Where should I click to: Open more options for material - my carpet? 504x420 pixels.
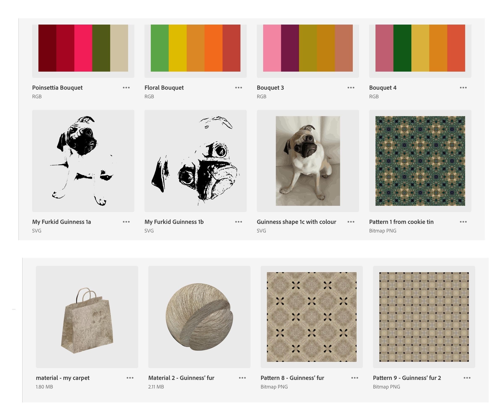click(130, 378)
